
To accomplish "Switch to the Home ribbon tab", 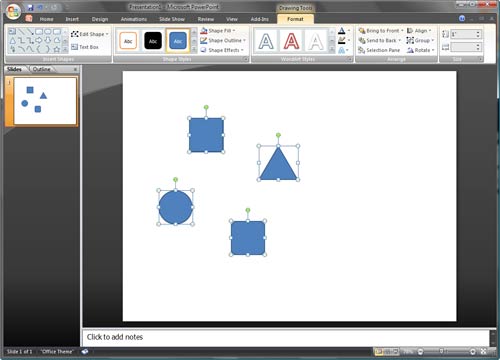I will (x=46, y=19).
